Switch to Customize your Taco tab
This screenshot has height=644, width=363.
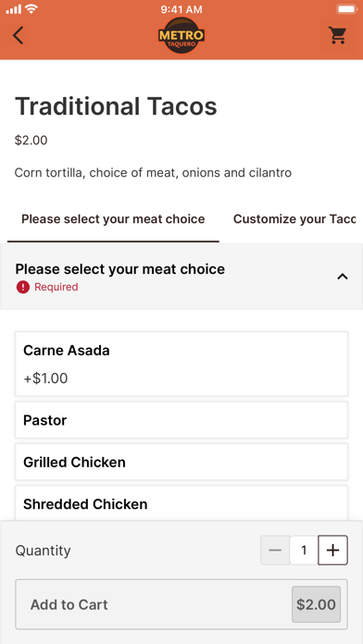pyautogui.click(x=294, y=219)
